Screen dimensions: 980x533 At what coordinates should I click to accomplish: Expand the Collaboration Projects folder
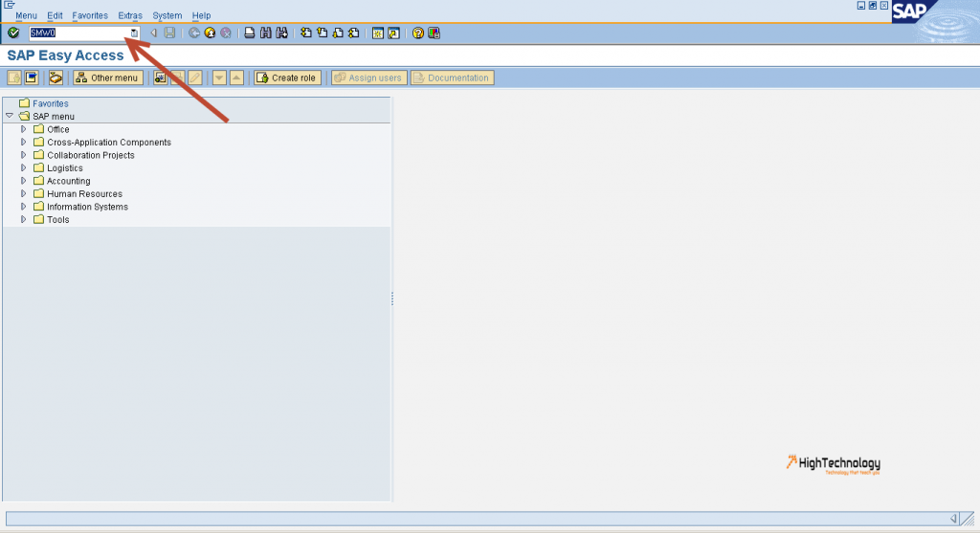pyautogui.click(x=24, y=155)
